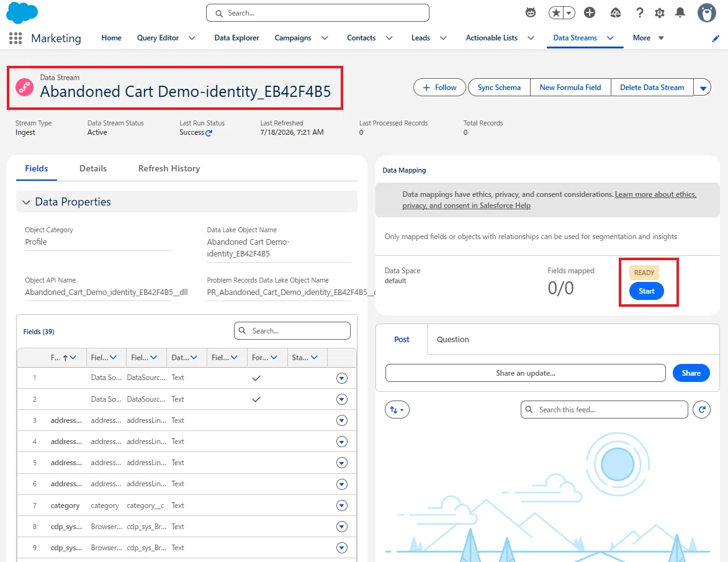Image resolution: width=728 pixels, height=562 pixels.
Task: Switch to the Question feed tab
Action: coord(452,340)
